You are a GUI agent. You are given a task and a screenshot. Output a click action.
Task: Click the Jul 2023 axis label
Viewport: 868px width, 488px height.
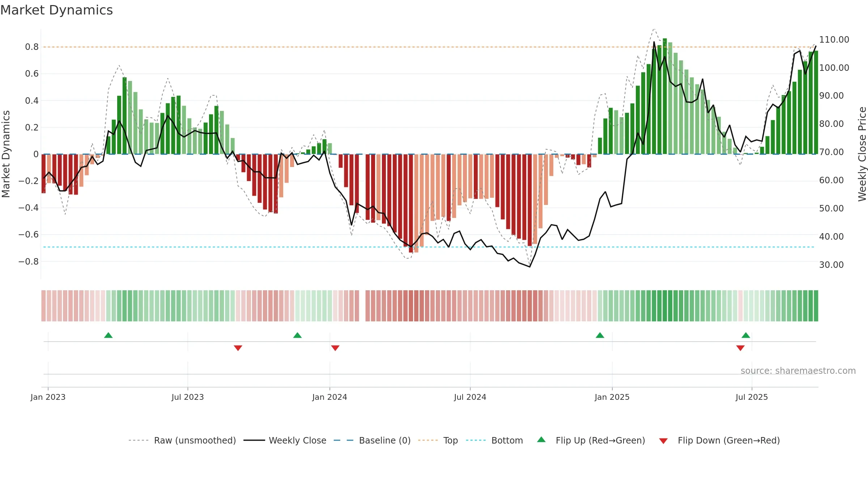(x=188, y=397)
